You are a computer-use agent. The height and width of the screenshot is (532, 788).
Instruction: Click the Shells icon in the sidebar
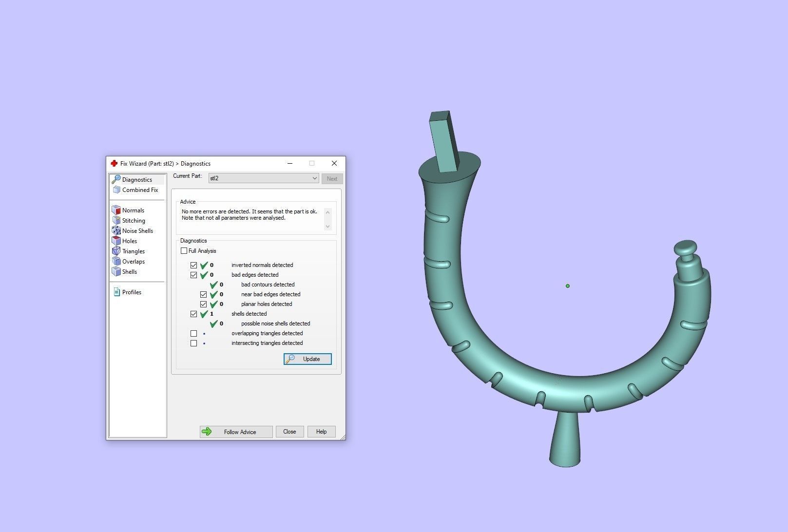point(116,271)
